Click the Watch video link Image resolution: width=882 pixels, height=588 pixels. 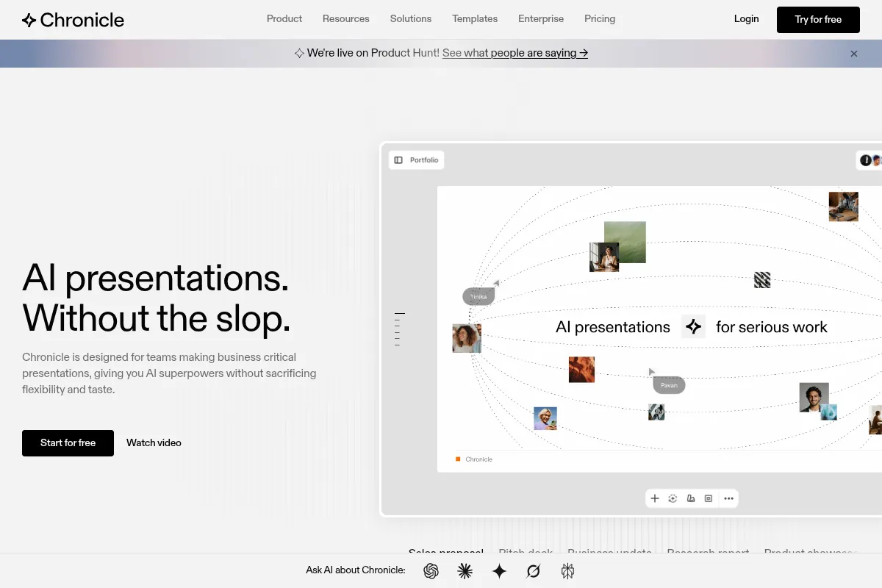154,443
